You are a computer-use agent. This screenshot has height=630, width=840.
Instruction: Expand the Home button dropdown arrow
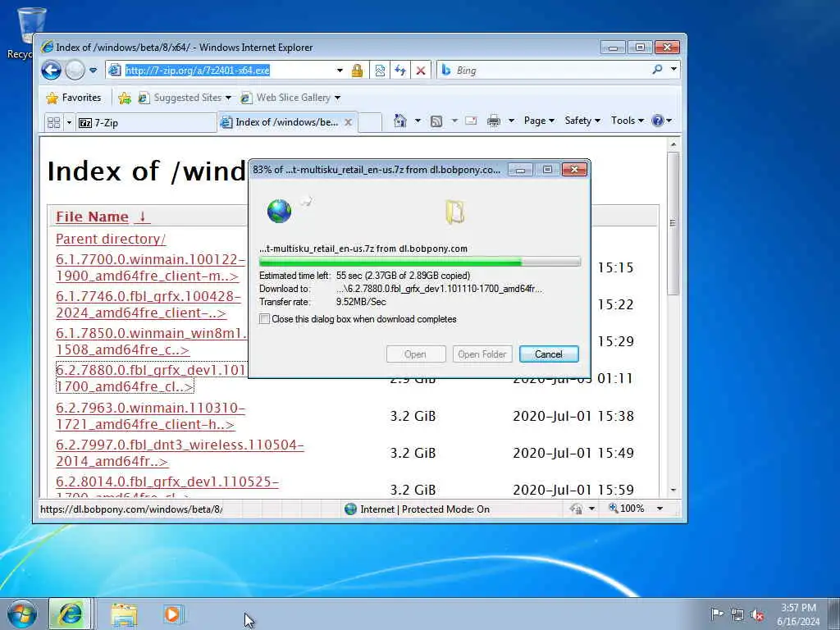coord(418,121)
